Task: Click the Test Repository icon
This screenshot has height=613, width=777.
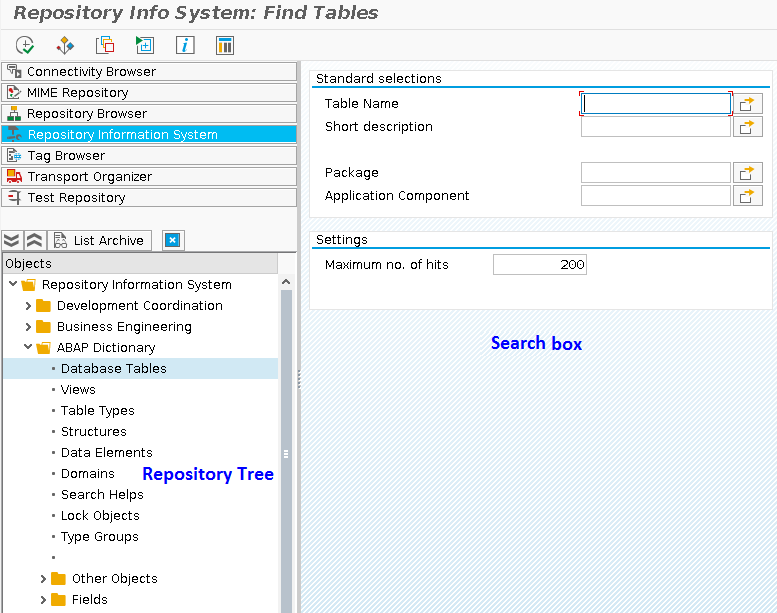Action: 14,198
